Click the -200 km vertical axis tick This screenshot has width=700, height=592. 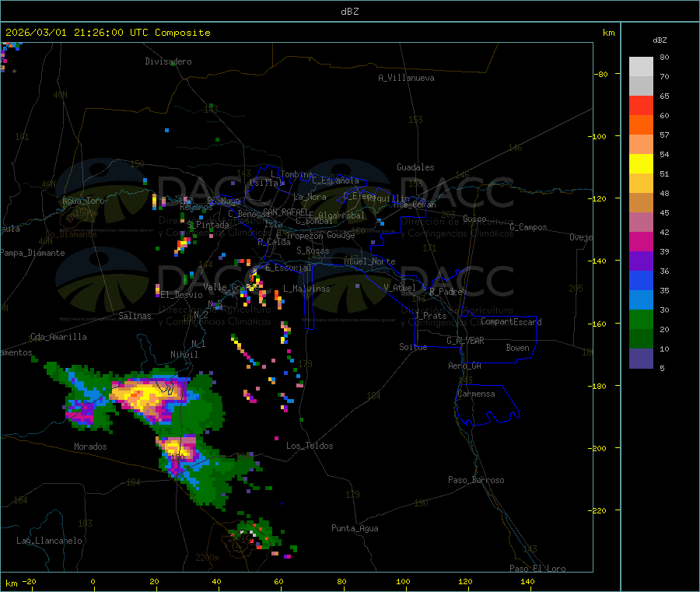[x=599, y=448]
